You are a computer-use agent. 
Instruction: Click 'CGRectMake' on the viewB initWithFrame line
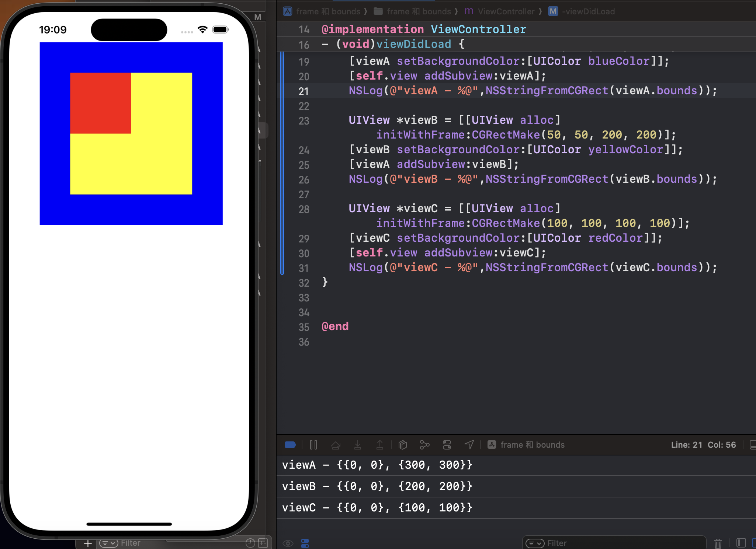(x=506, y=135)
